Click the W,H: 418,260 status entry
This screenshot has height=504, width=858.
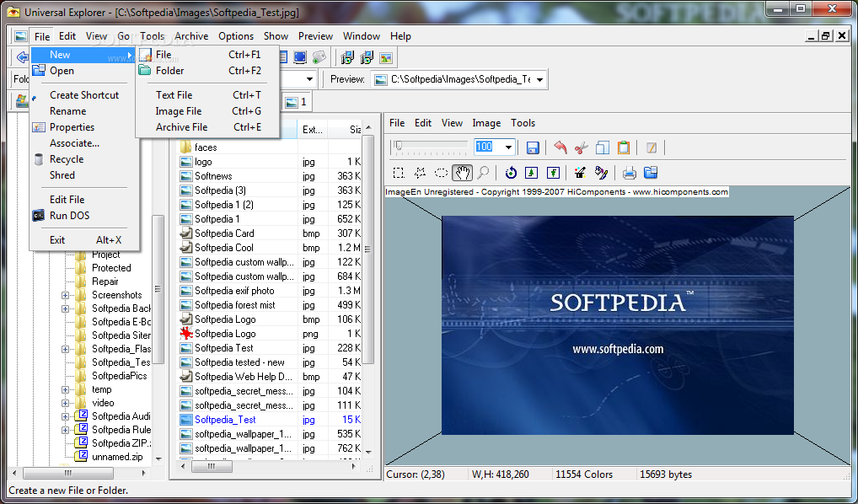pyautogui.click(x=500, y=475)
